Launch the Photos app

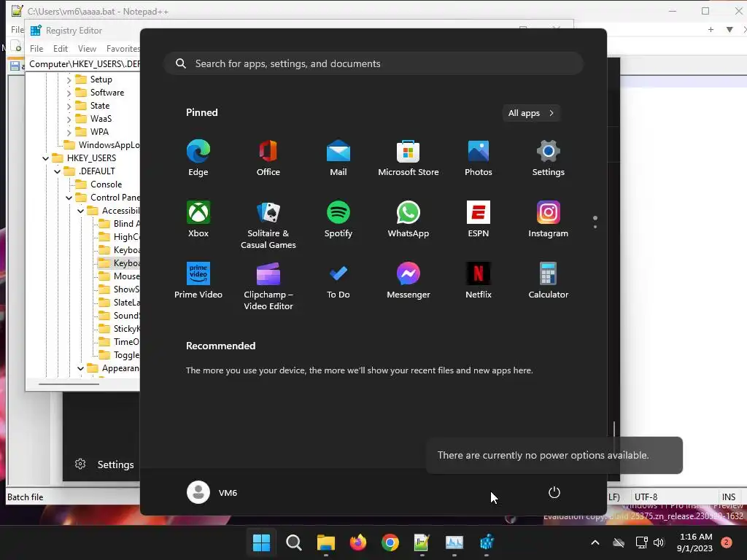point(479,158)
